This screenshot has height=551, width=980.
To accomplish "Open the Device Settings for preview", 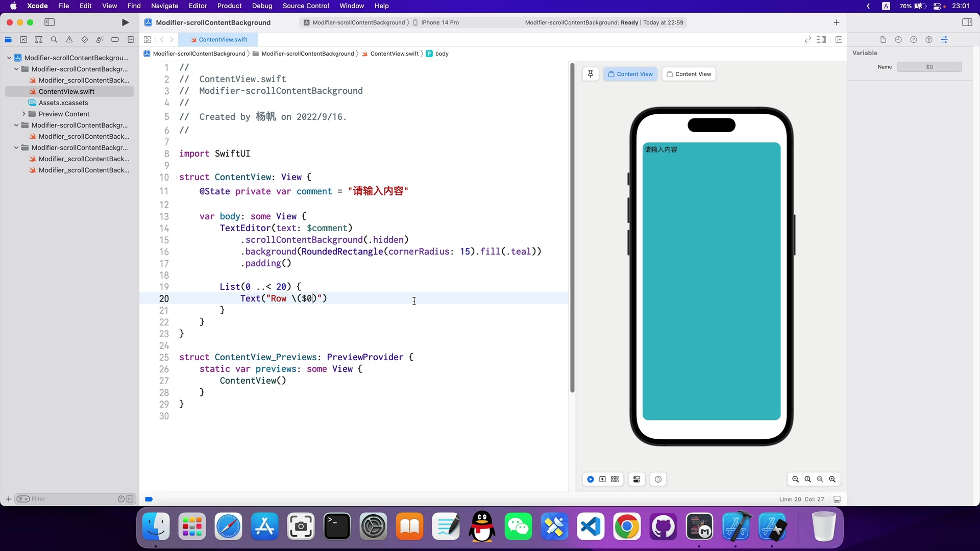I will click(637, 480).
